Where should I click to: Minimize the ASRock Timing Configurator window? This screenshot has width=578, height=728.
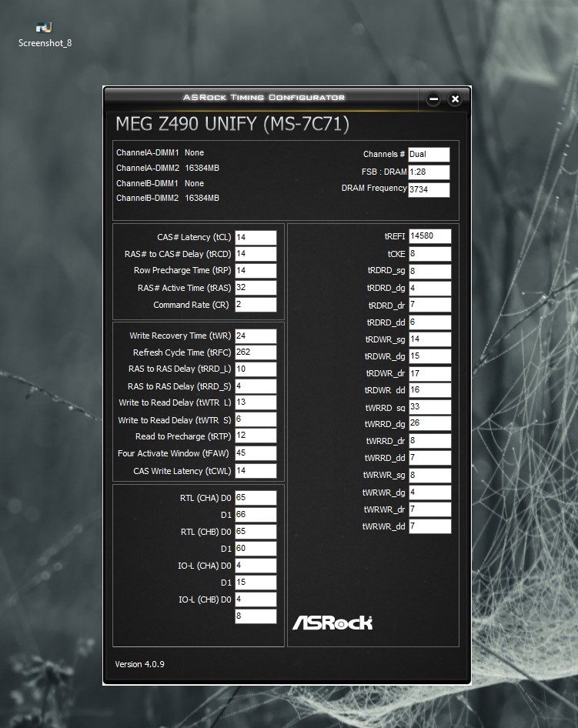433,99
